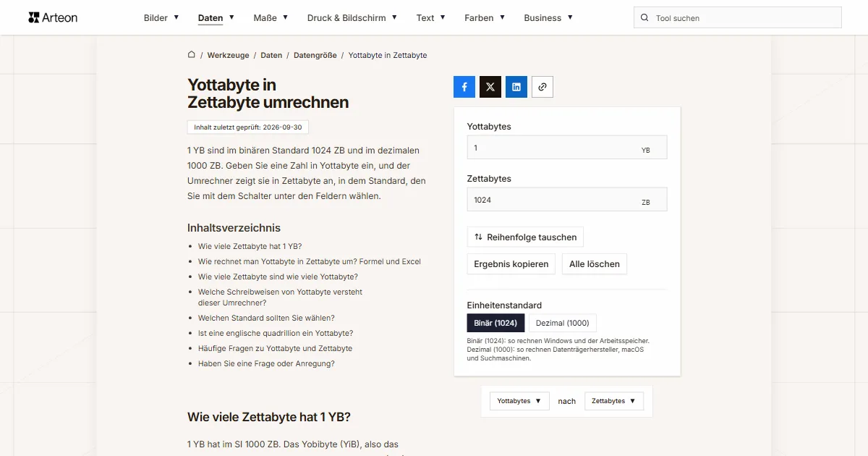Go to the Datengröße breadcrumb
This screenshot has height=456, width=868.
tap(315, 55)
